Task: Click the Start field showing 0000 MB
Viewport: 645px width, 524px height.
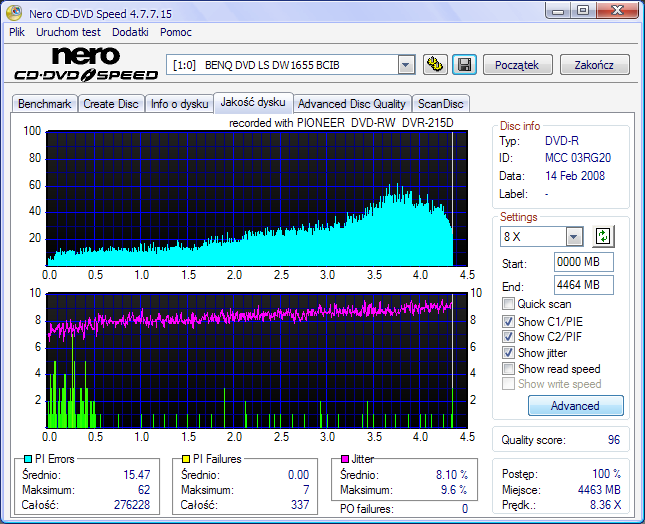Action: click(x=584, y=262)
